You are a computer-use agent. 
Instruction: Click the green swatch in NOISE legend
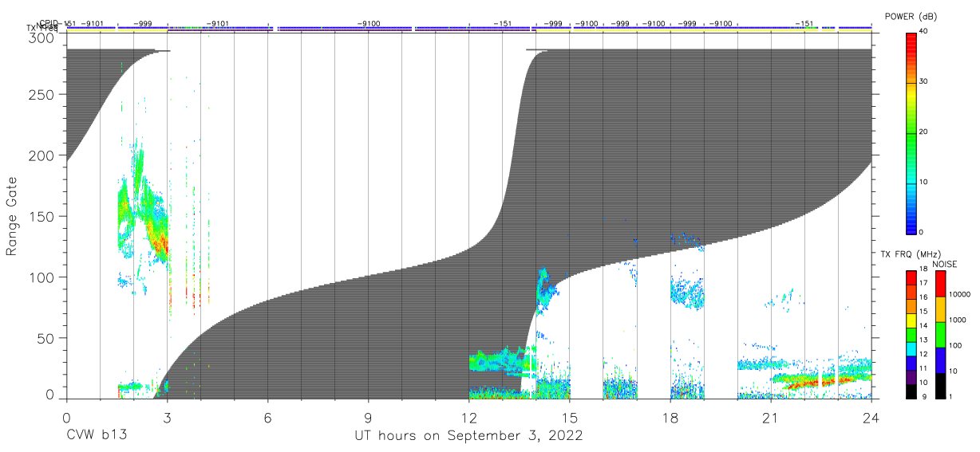tap(941, 335)
